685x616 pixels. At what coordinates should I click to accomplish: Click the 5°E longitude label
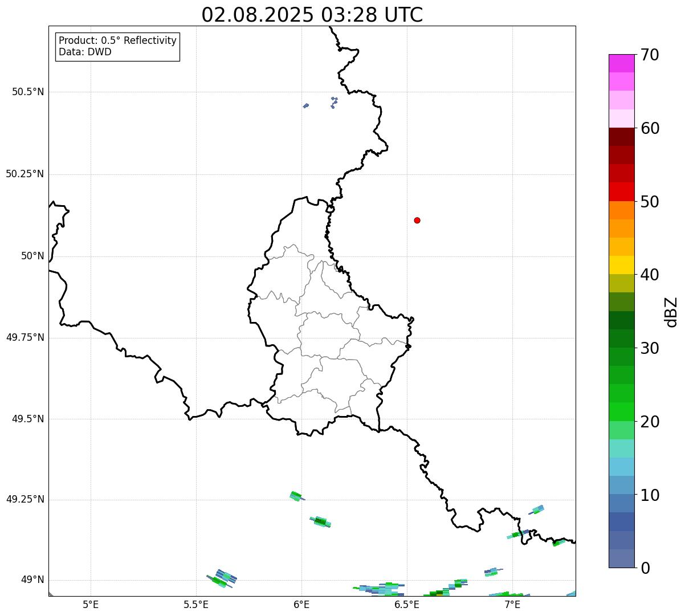click(x=91, y=604)
